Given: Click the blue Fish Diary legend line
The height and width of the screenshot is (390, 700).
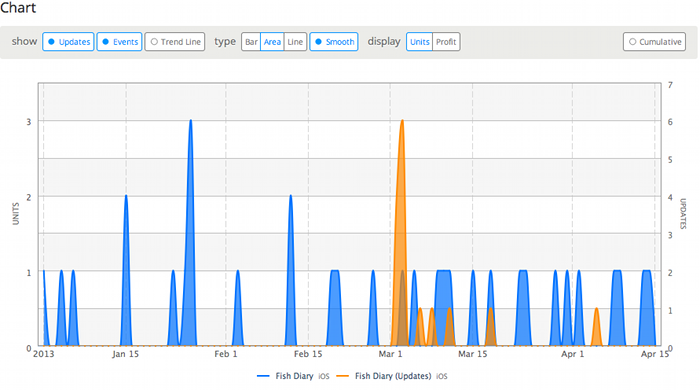Looking at the screenshot, I should [263, 376].
